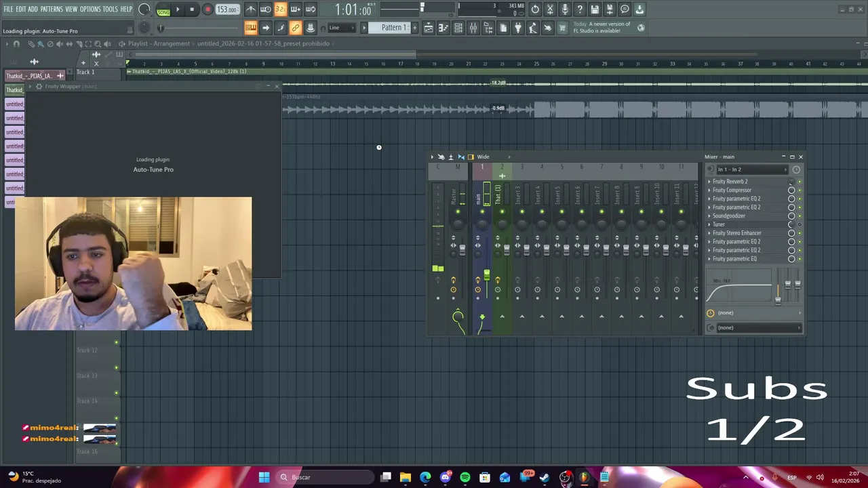Click the plus button next to Pattern 1
The height and width of the screenshot is (488, 868).
tap(415, 28)
